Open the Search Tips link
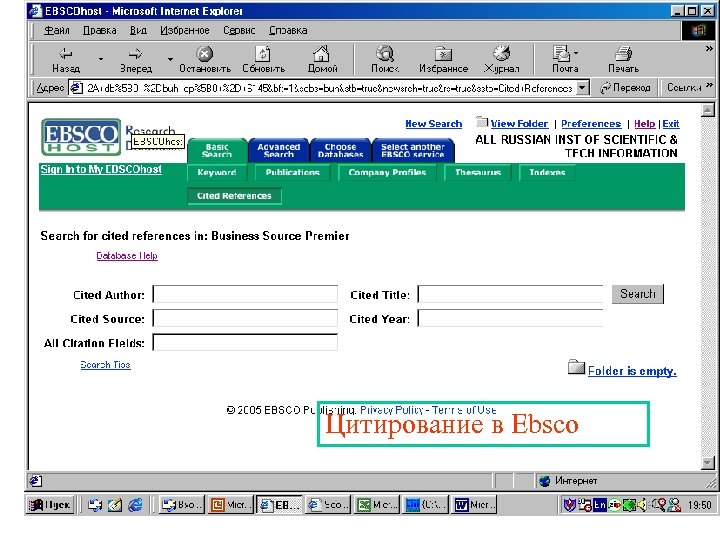 coord(106,365)
